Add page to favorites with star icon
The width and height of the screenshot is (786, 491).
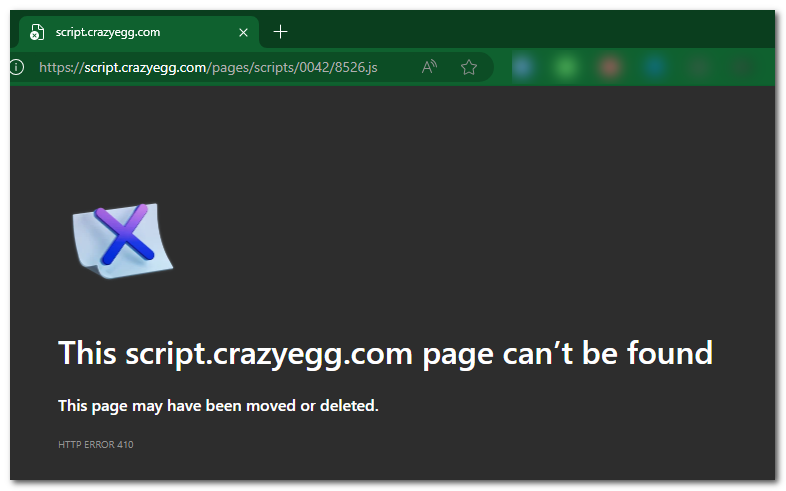point(469,67)
